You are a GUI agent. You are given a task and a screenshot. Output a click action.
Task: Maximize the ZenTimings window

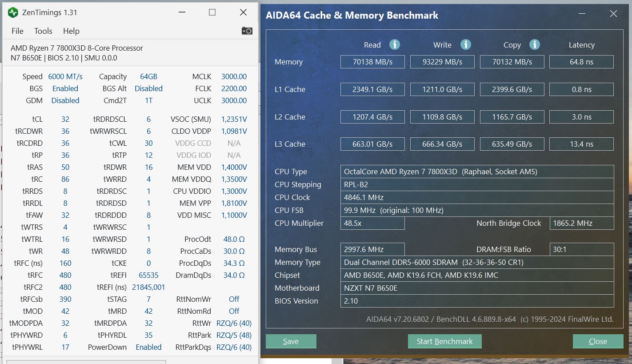(x=212, y=12)
